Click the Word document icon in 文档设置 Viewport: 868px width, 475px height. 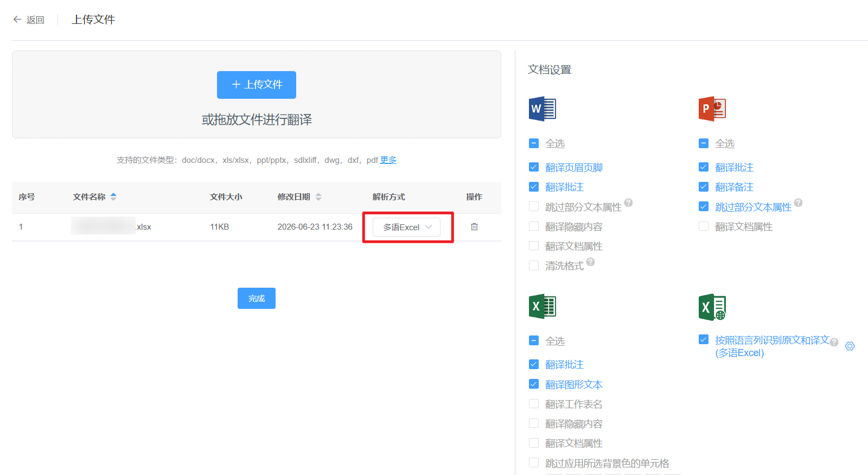[542, 109]
